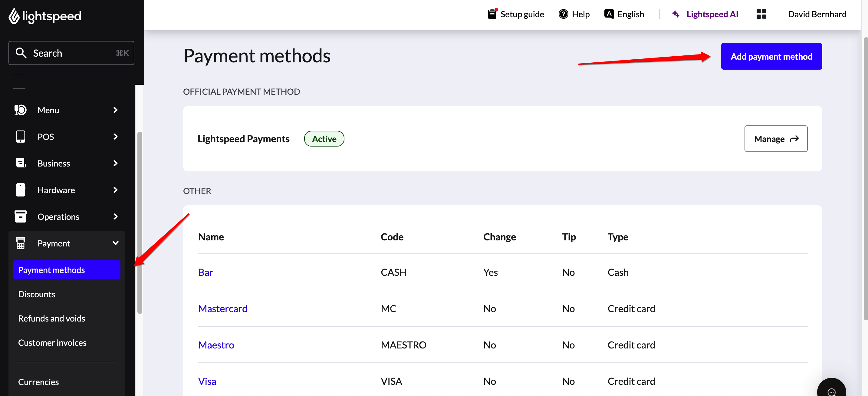Click the Lightspeed Payments label

click(243, 139)
